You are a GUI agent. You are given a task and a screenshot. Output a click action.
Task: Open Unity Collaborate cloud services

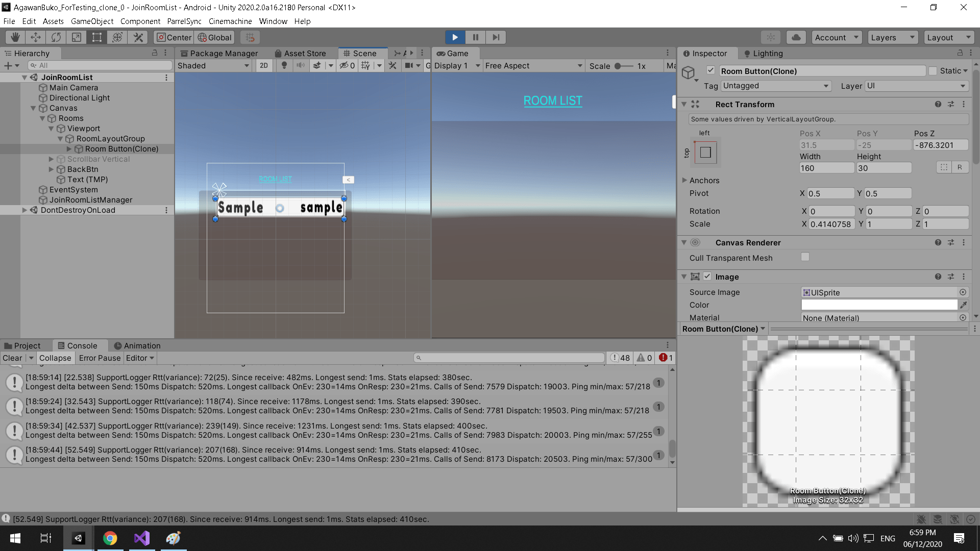(x=796, y=37)
